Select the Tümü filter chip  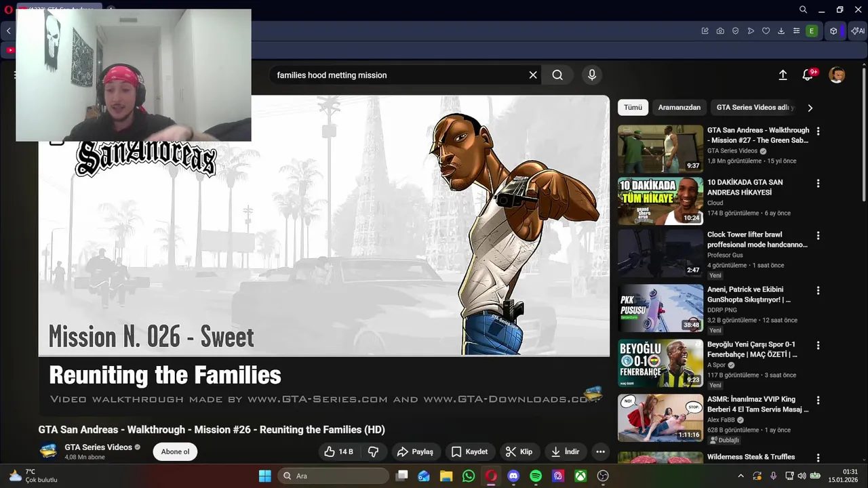pos(633,107)
